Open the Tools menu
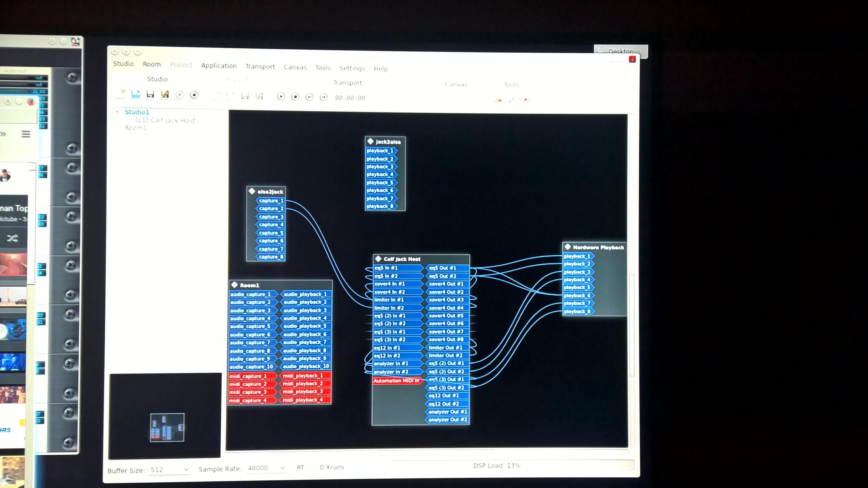Viewport: 868px width, 488px height. coord(323,68)
